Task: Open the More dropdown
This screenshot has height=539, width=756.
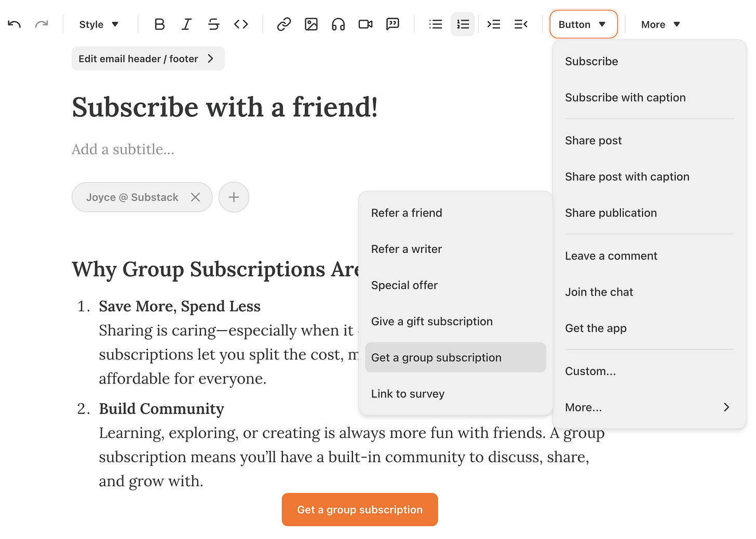Action: (659, 24)
